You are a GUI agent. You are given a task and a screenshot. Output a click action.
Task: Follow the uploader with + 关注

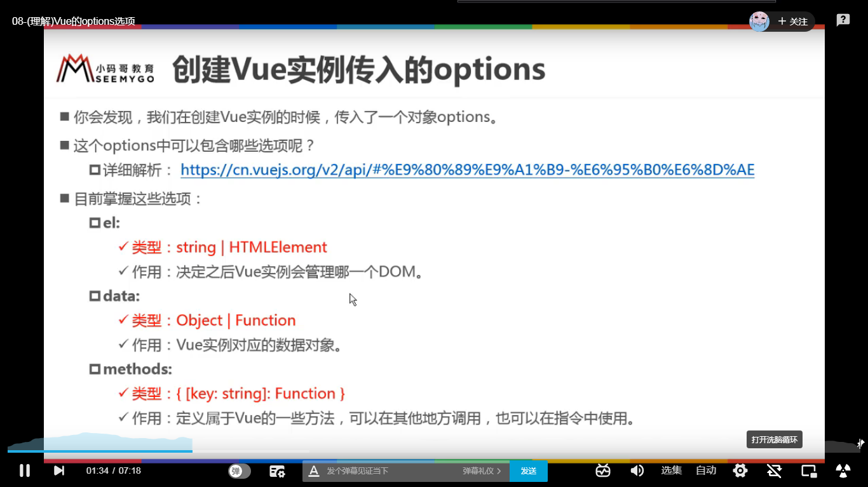[793, 22]
